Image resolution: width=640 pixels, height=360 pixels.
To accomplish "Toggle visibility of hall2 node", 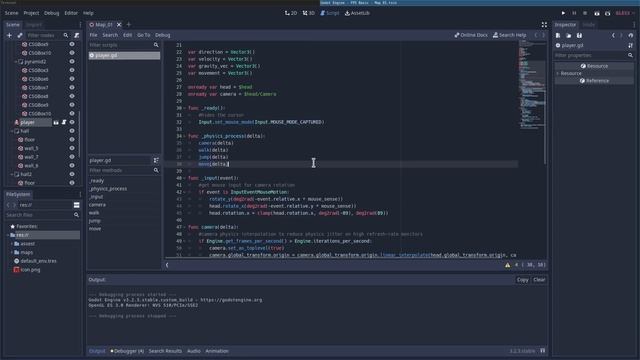I will (x=72, y=174).
